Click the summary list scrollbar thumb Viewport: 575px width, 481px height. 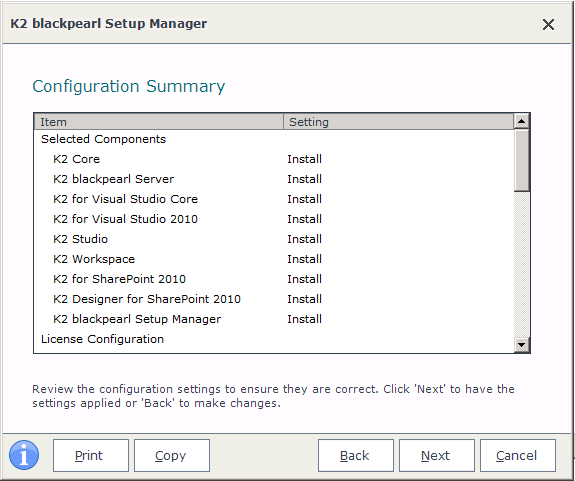tap(521, 160)
